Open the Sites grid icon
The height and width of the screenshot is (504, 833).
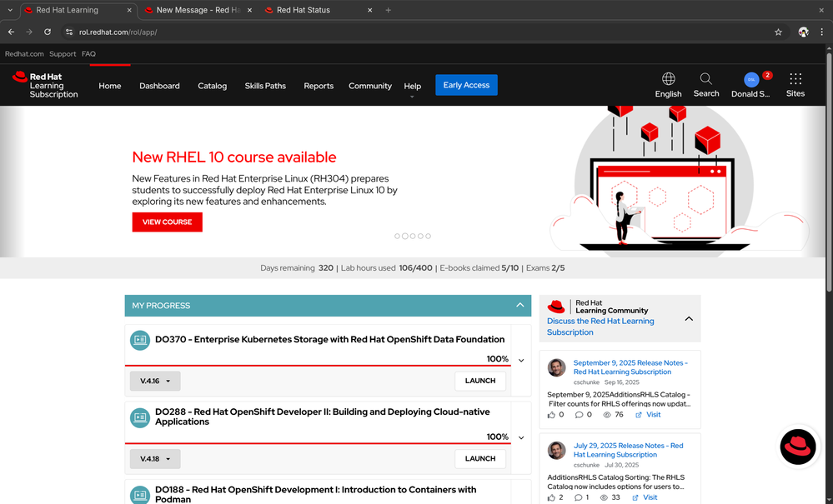[x=795, y=79]
